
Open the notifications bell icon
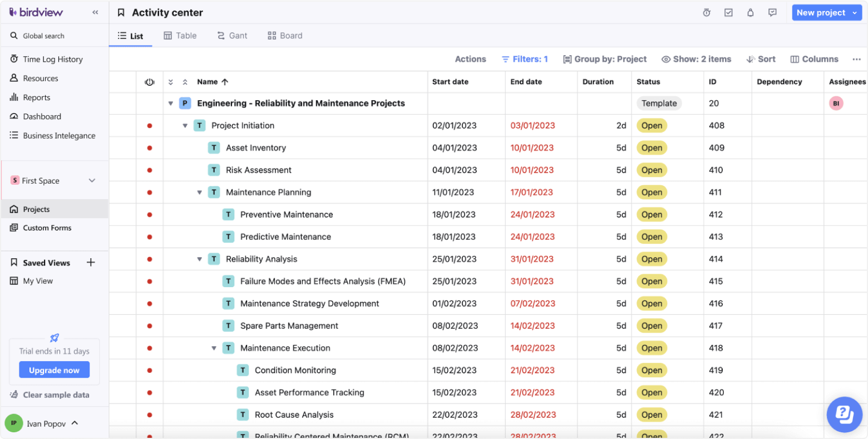[750, 12]
